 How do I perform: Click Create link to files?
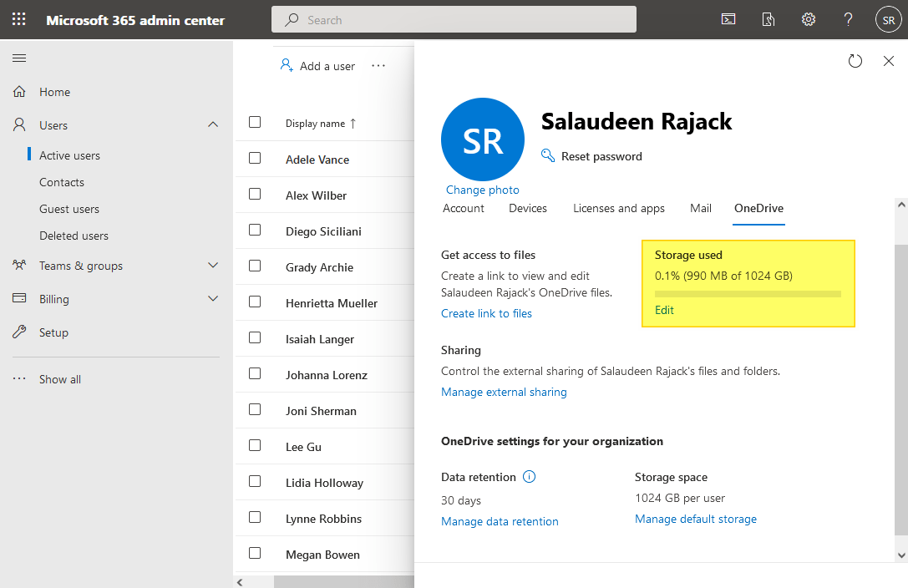click(x=486, y=313)
